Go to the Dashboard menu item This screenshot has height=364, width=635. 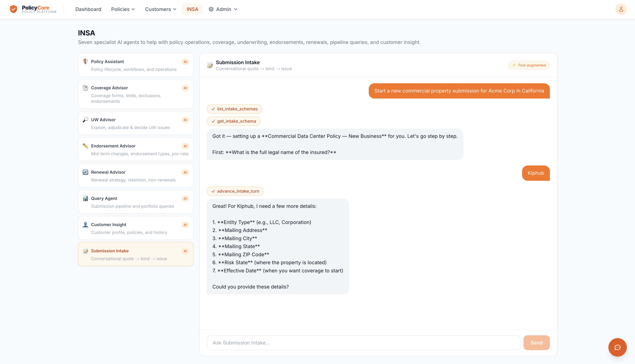point(88,9)
